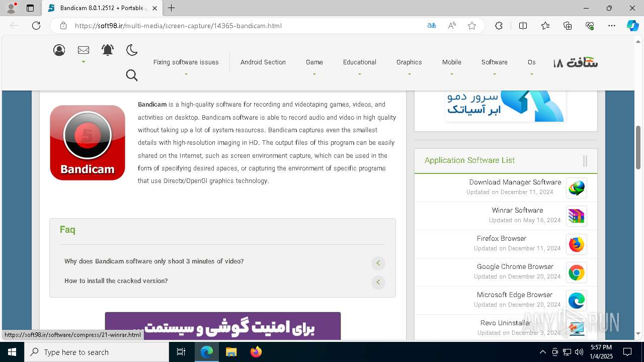
Task: Open the translate page icon in address bar
Action: pos(432,26)
